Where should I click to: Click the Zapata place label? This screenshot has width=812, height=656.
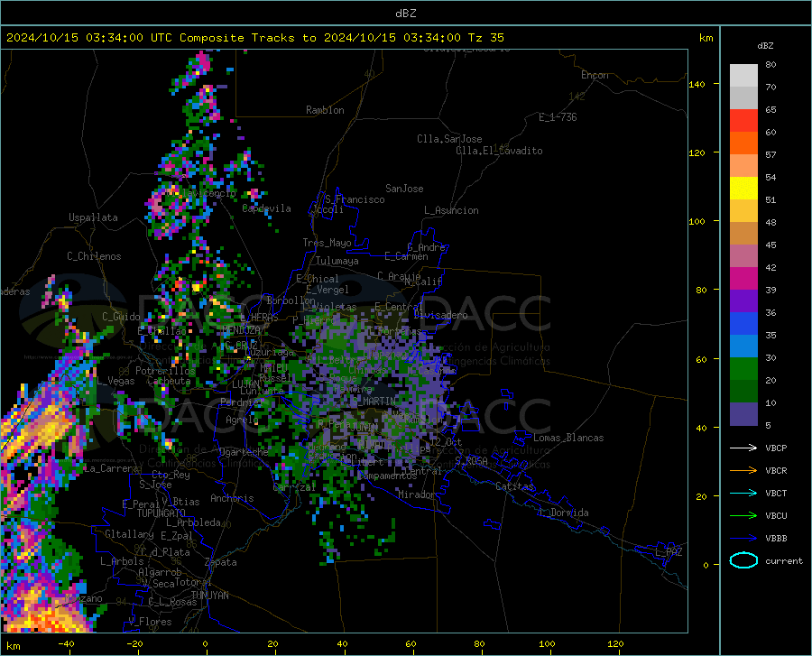click(x=221, y=562)
